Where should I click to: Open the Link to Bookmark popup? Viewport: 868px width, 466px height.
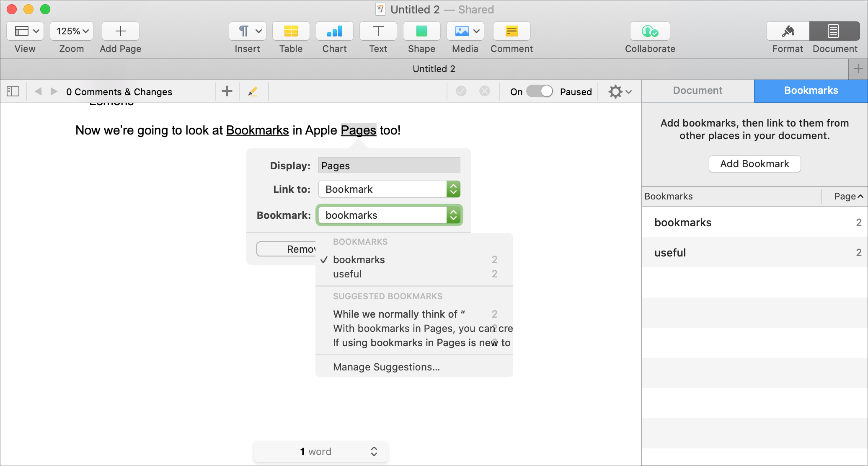(x=389, y=189)
